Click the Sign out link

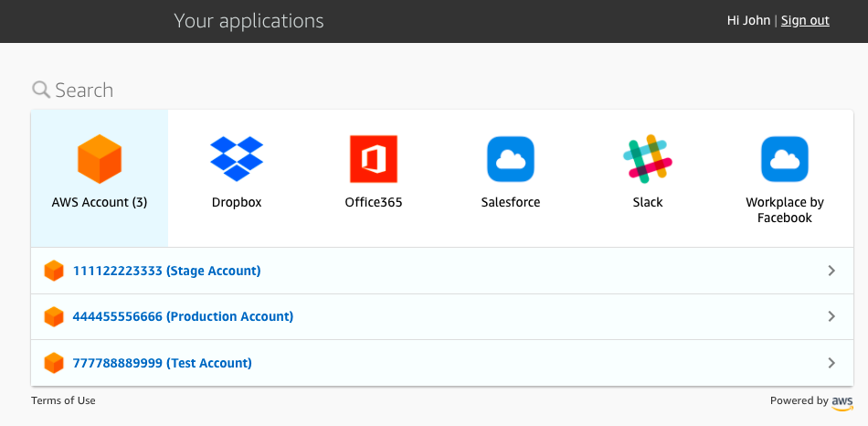point(805,21)
